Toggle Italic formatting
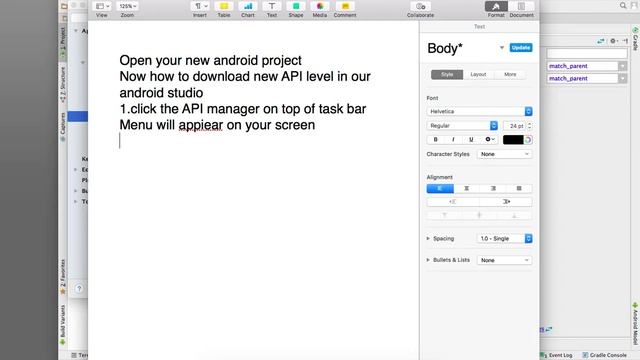640x360 pixels. tap(453, 140)
